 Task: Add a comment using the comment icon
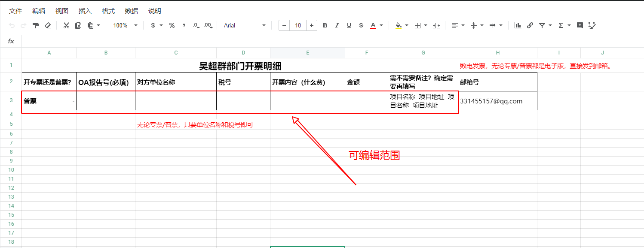[x=580, y=25]
